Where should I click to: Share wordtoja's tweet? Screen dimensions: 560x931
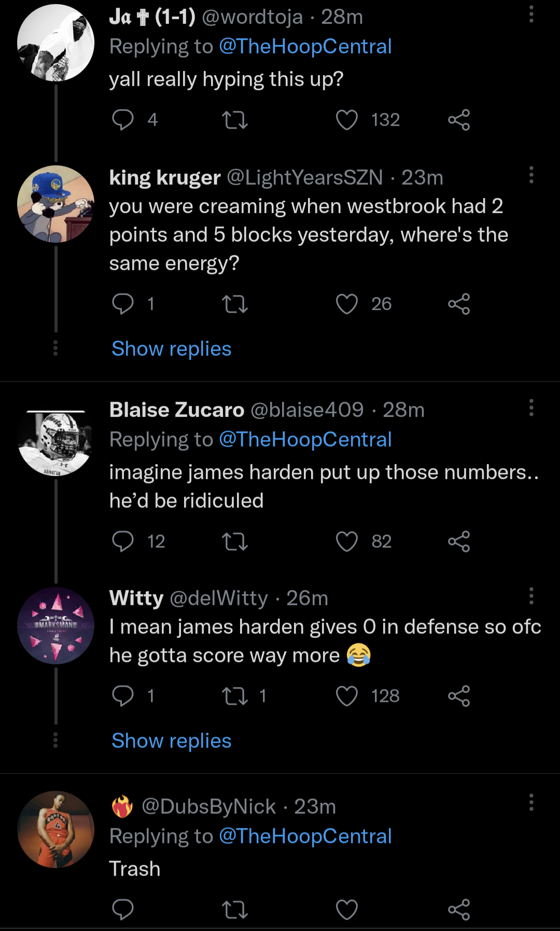tap(458, 120)
